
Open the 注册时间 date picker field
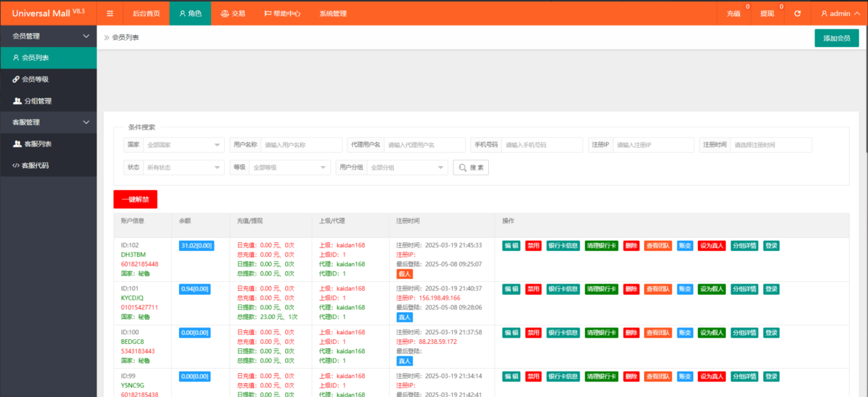(x=771, y=145)
